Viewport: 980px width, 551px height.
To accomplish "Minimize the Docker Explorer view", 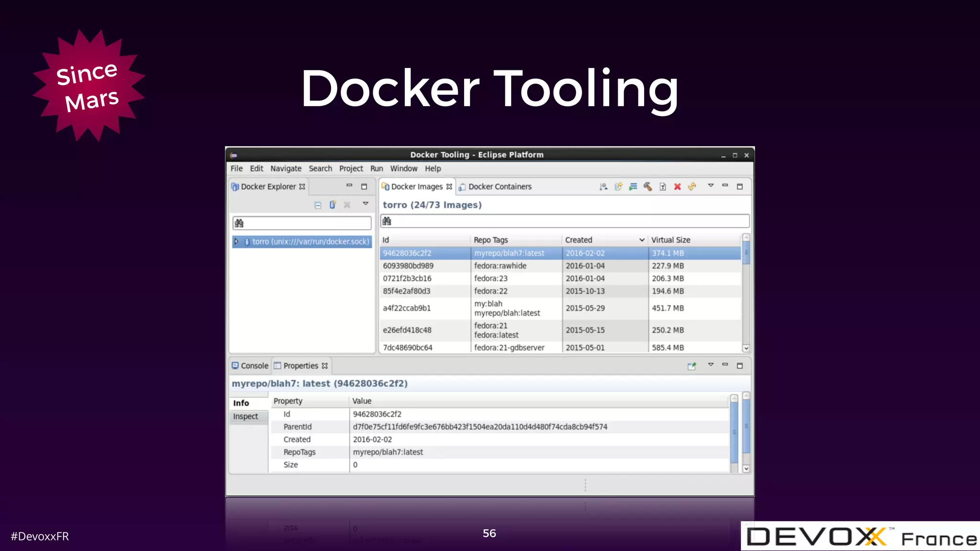I will [349, 186].
